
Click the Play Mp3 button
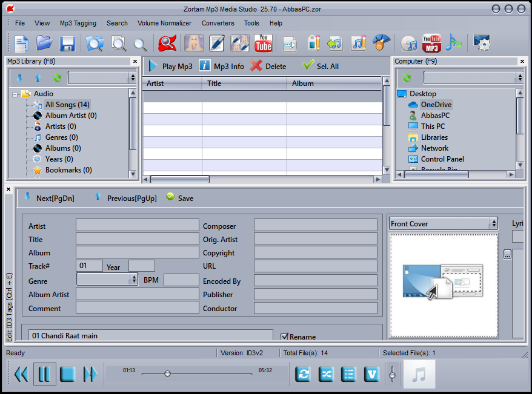click(x=171, y=66)
